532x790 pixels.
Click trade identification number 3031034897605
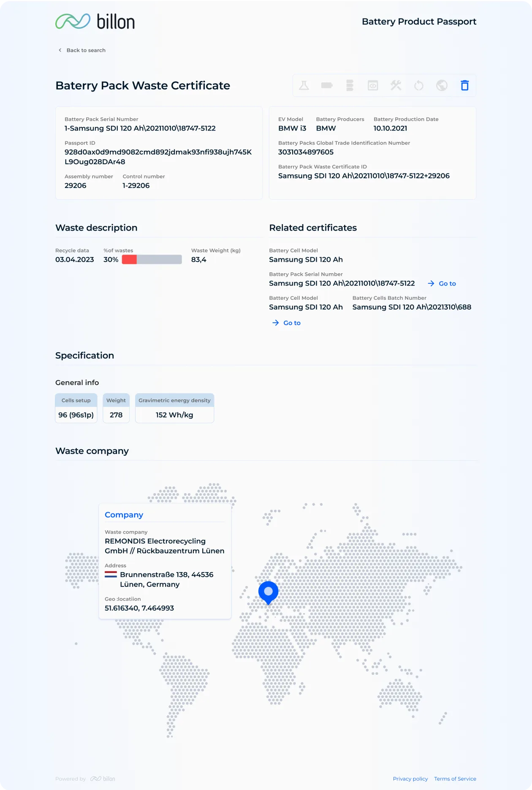click(x=306, y=152)
